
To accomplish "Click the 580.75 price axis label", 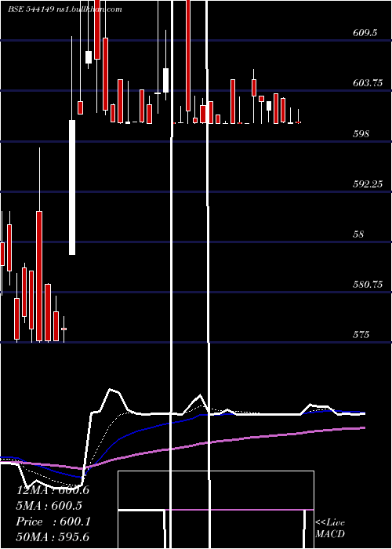I will [x=368, y=284].
